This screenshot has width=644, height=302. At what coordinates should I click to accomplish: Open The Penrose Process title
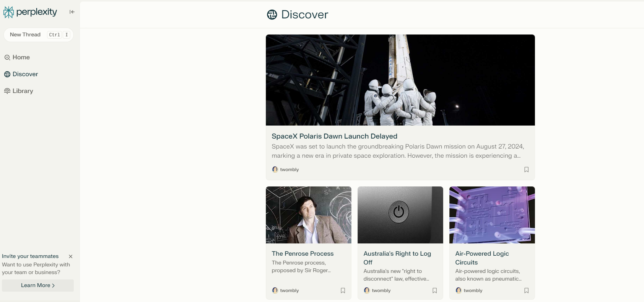(302, 254)
